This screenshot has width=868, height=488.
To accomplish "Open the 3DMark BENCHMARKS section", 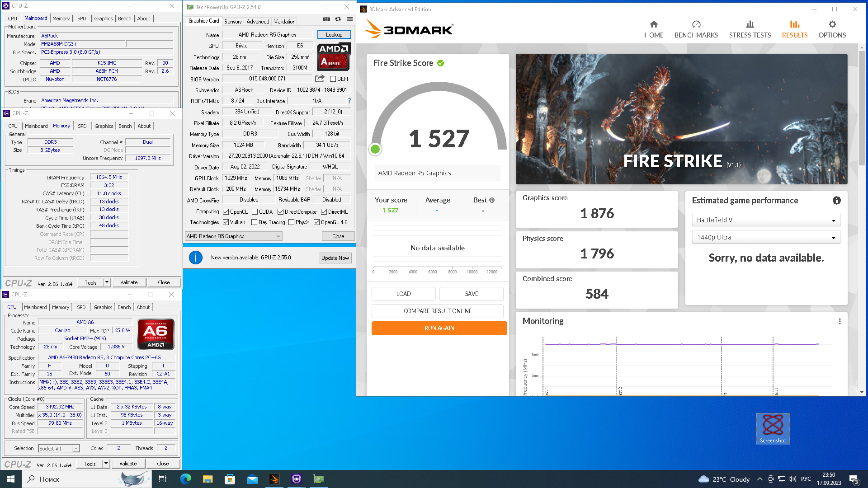I will tap(696, 29).
